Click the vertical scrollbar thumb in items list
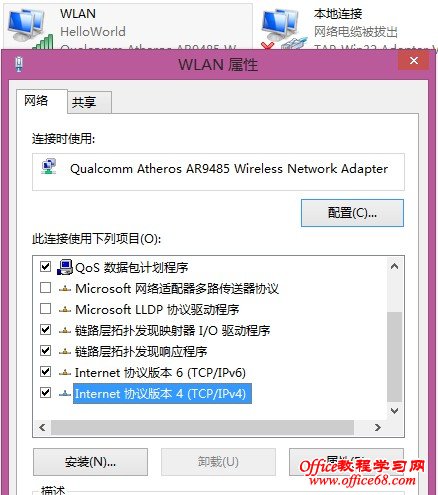The width and height of the screenshot is (438, 495). 394,357
